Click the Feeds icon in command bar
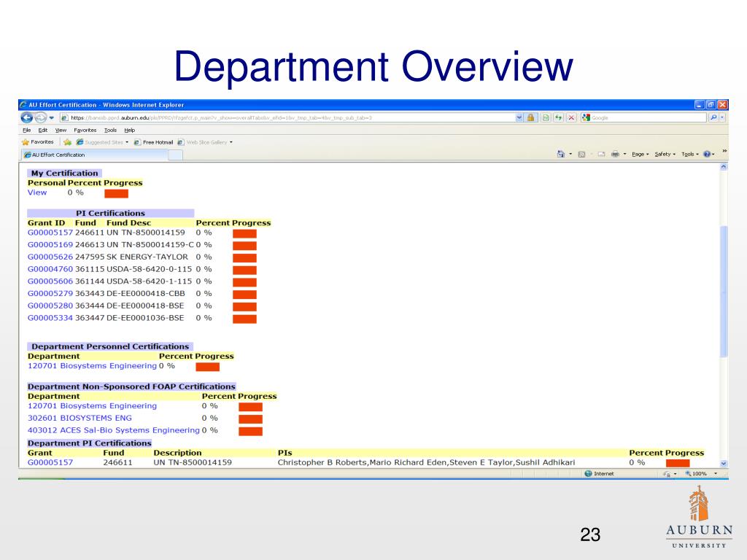Image resolution: width=747 pixels, height=560 pixels. (x=581, y=154)
